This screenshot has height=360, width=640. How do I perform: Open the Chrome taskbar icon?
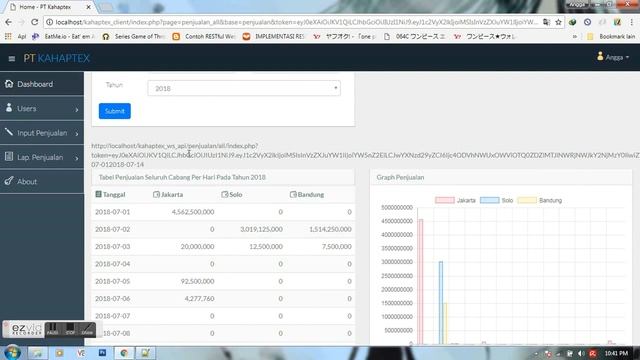124,353
